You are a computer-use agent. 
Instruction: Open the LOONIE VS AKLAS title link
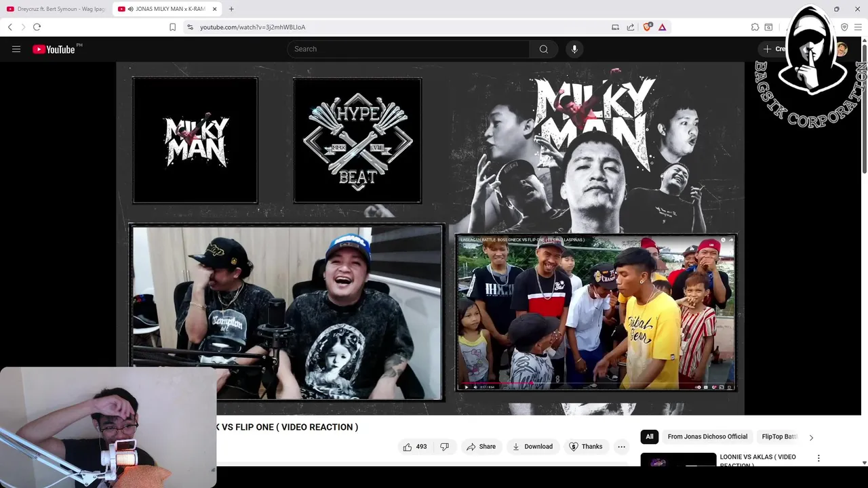pyautogui.click(x=758, y=460)
